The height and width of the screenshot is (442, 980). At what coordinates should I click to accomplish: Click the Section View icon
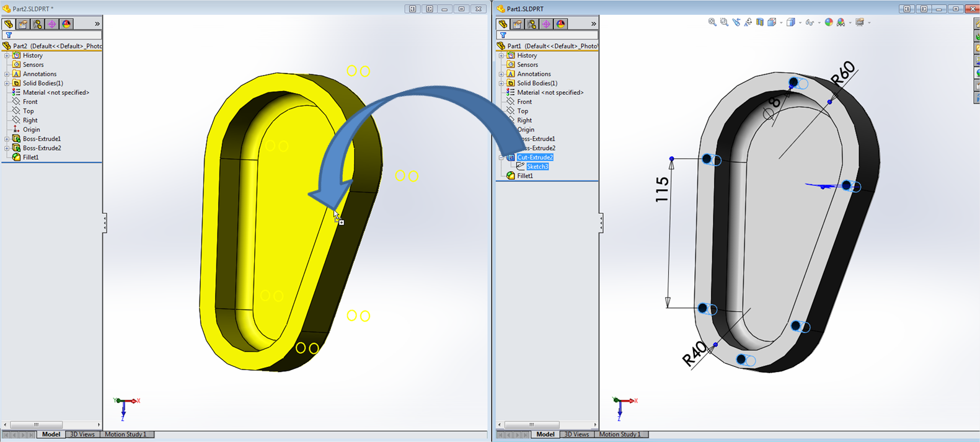click(x=760, y=22)
